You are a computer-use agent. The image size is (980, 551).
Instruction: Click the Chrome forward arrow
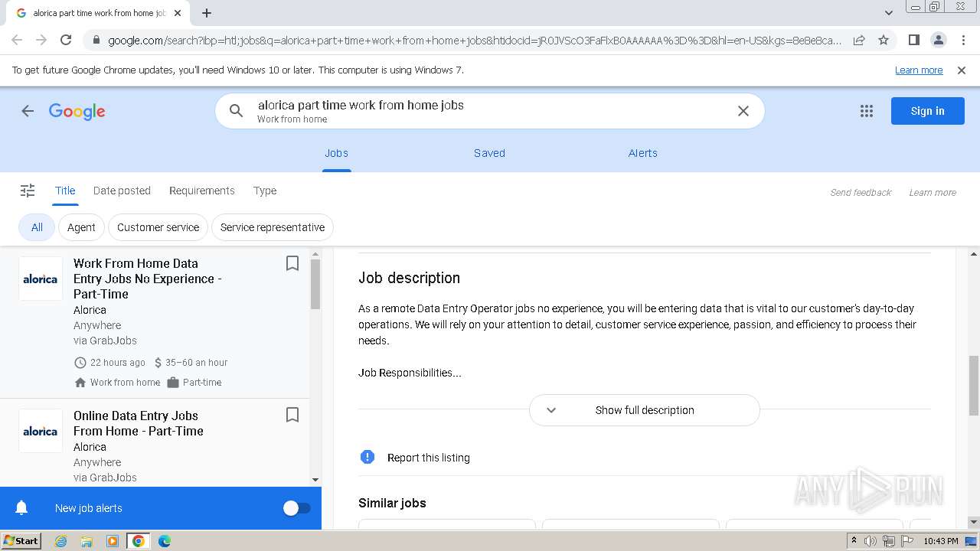[41, 40]
